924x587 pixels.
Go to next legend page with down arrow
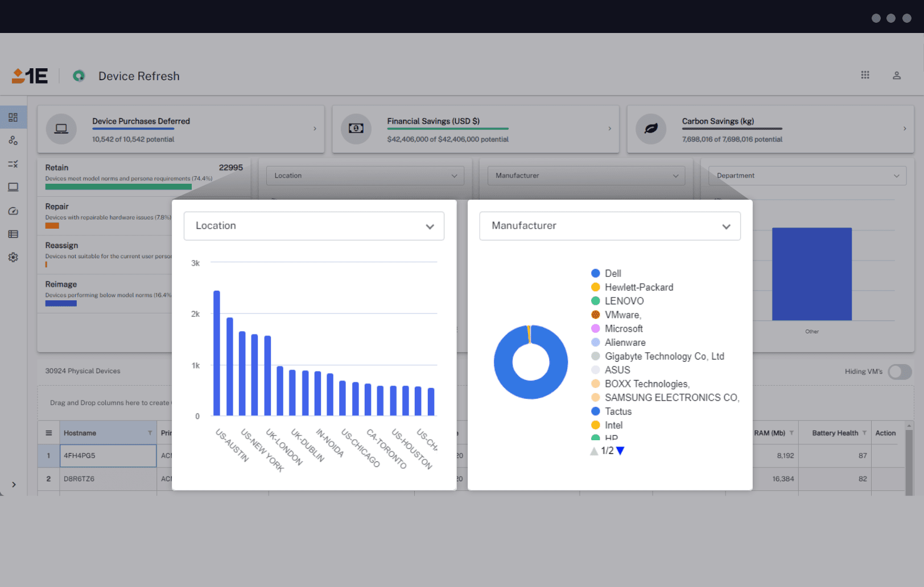[x=620, y=450]
